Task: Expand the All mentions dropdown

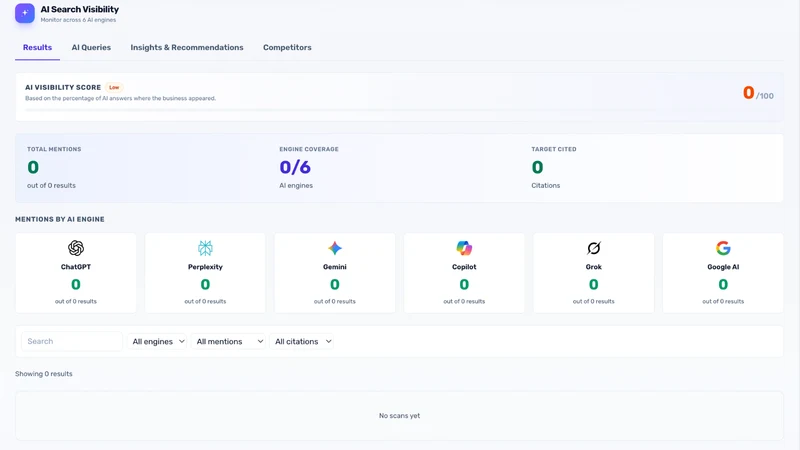Action: click(x=229, y=341)
